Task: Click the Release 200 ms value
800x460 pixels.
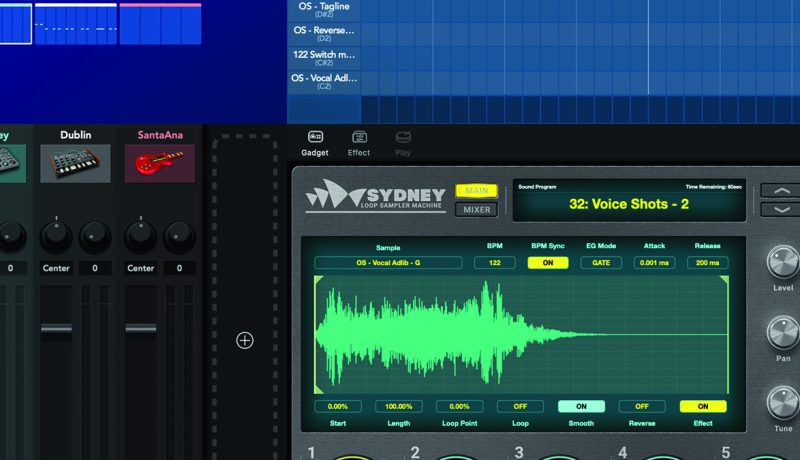Action: [x=707, y=263]
